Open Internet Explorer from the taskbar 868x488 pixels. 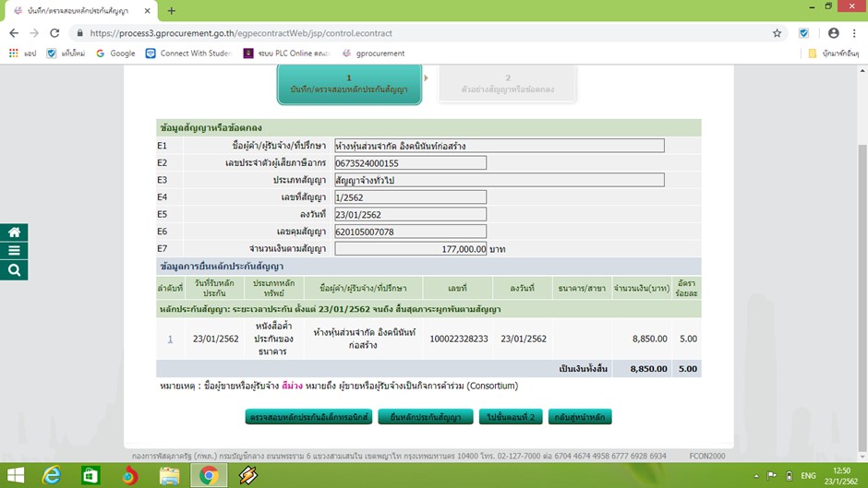[51, 475]
